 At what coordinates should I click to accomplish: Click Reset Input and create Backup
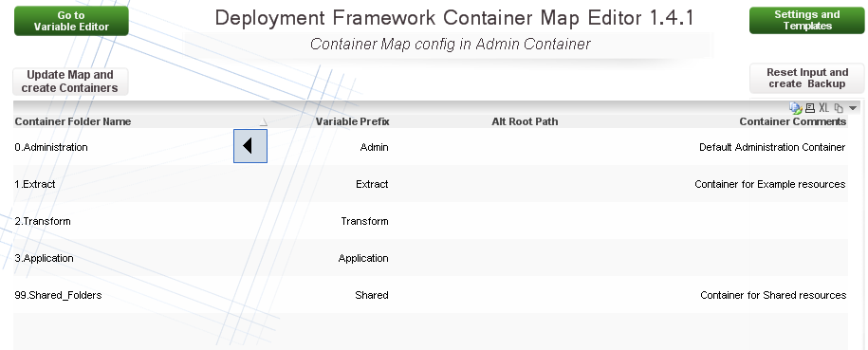(x=807, y=78)
